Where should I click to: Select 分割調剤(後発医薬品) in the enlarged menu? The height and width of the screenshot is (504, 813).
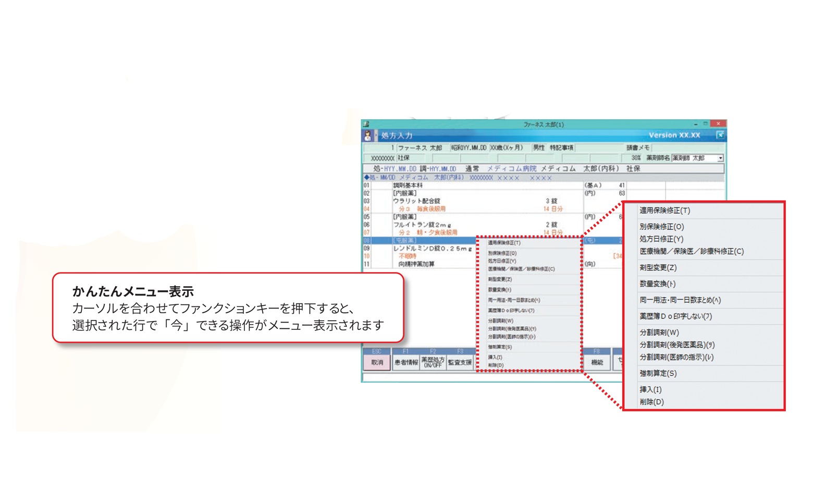[676, 345]
